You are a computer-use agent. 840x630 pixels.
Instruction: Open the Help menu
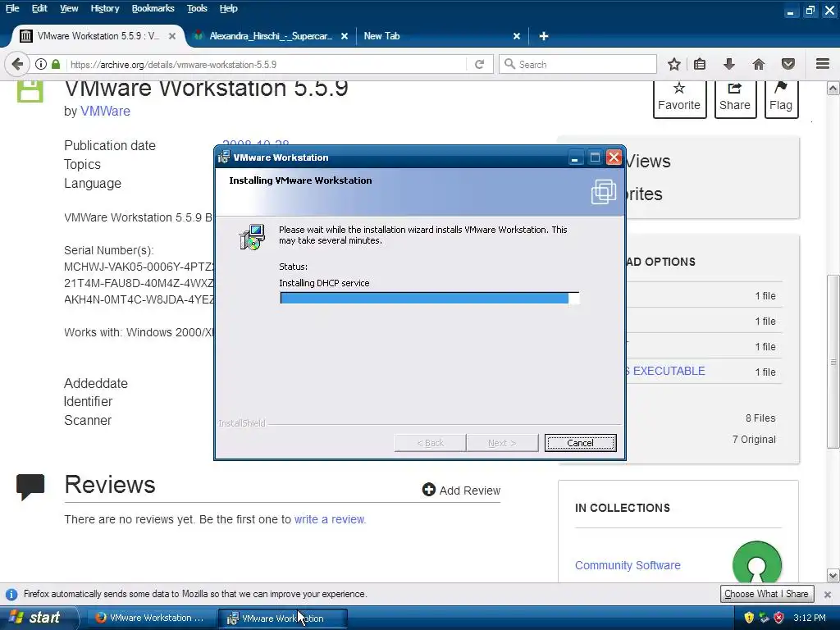[228, 8]
